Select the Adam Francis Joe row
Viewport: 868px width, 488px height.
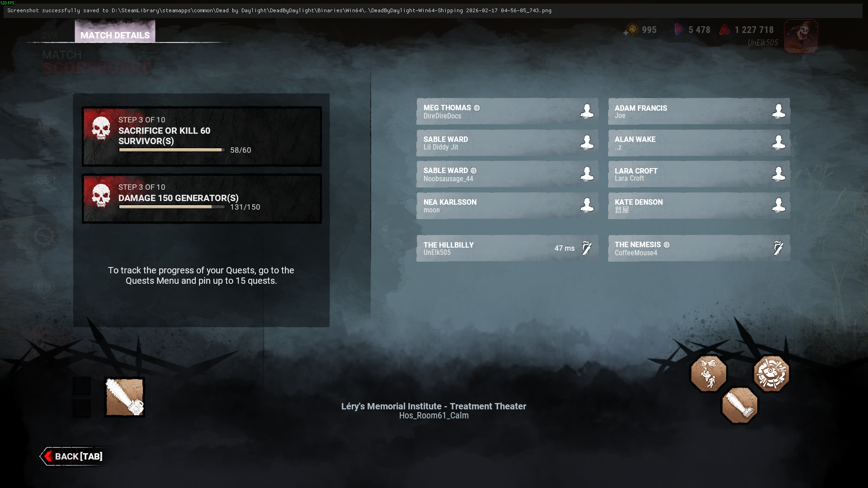[699, 111]
